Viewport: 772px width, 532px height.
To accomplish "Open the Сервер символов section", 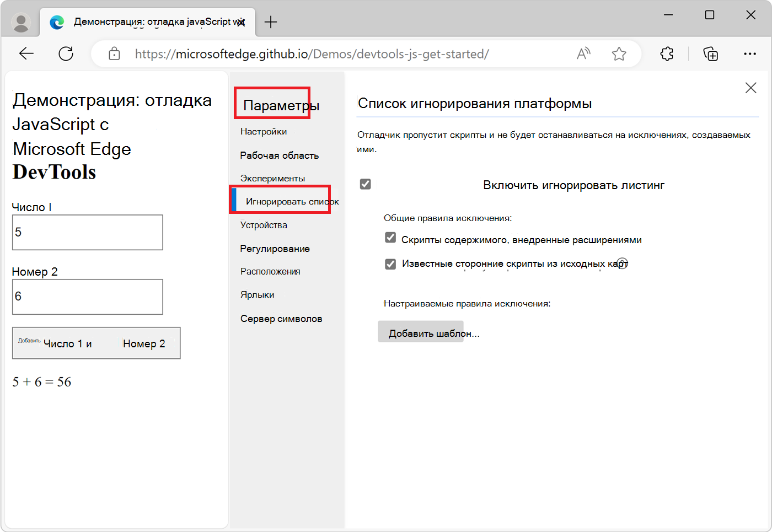I will point(281,319).
